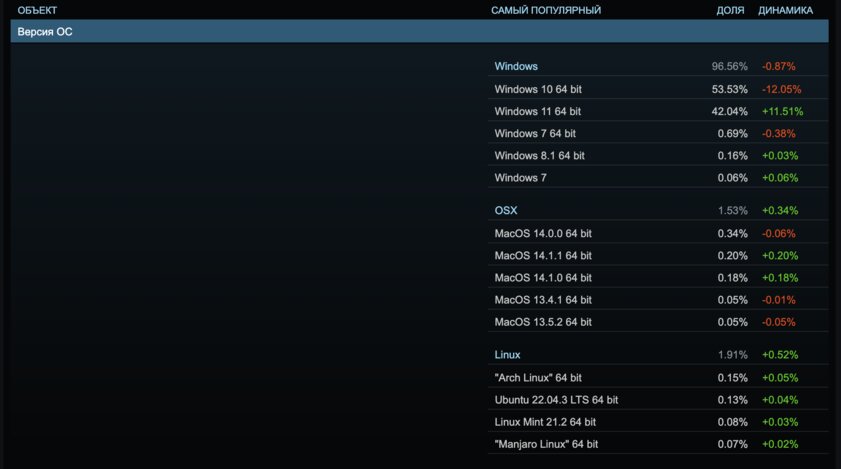841x469 pixels.
Task: Click the -0.38% change value
Action: coord(779,133)
